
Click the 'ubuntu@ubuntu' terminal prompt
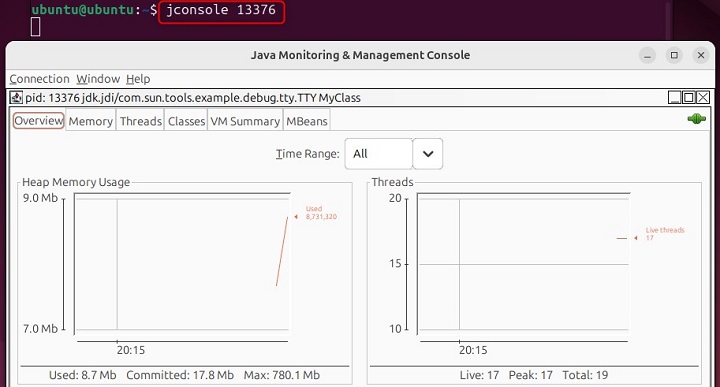click(x=83, y=10)
